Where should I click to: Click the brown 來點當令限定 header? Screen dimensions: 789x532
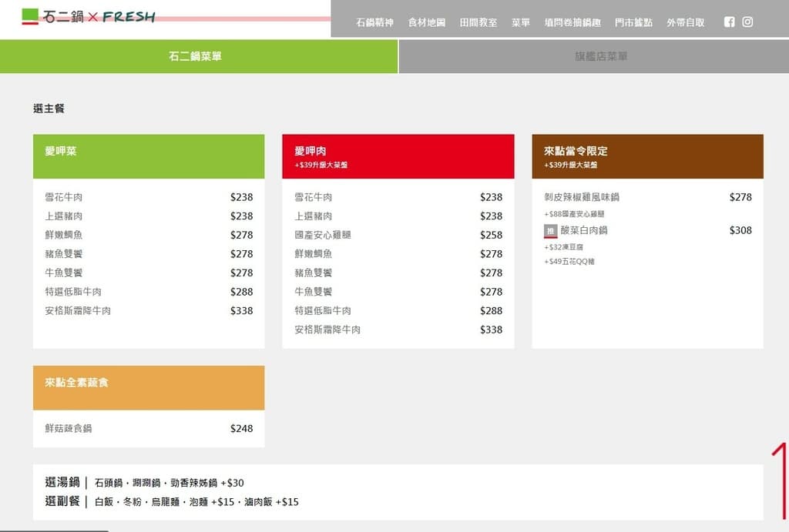[647, 156]
